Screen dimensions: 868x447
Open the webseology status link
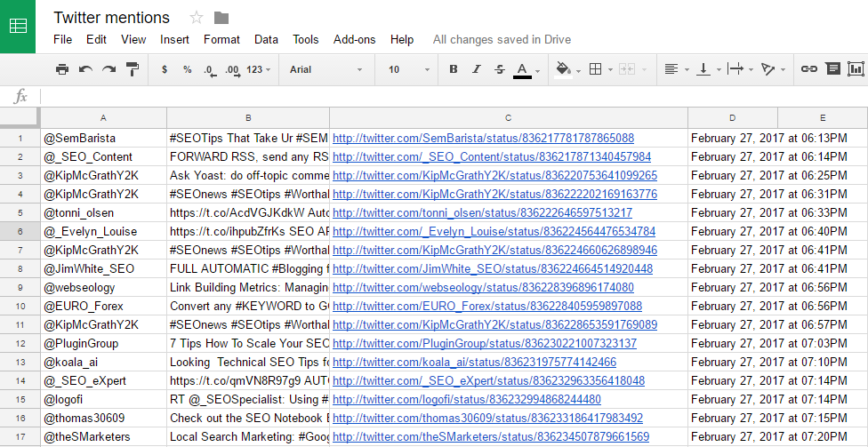click(x=483, y=288)
